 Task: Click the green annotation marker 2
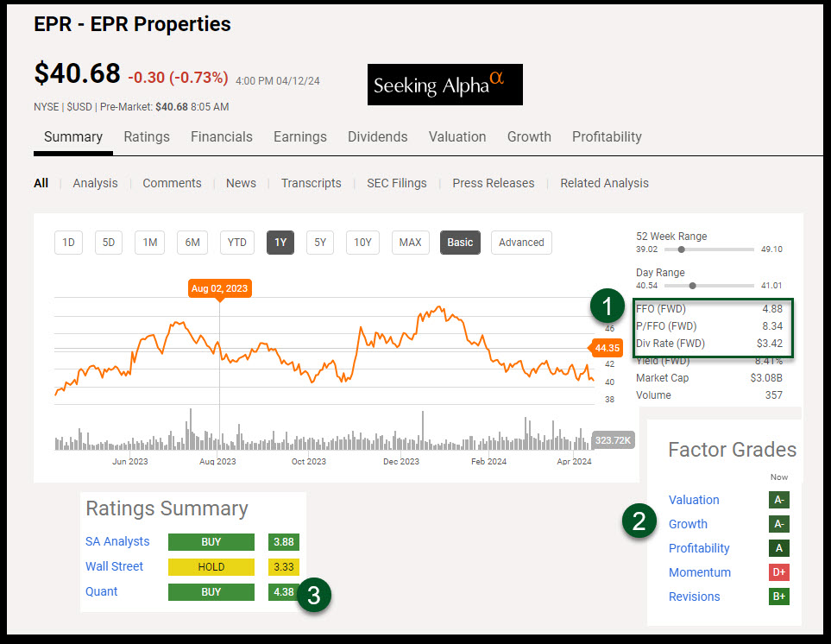coord(639,521)
